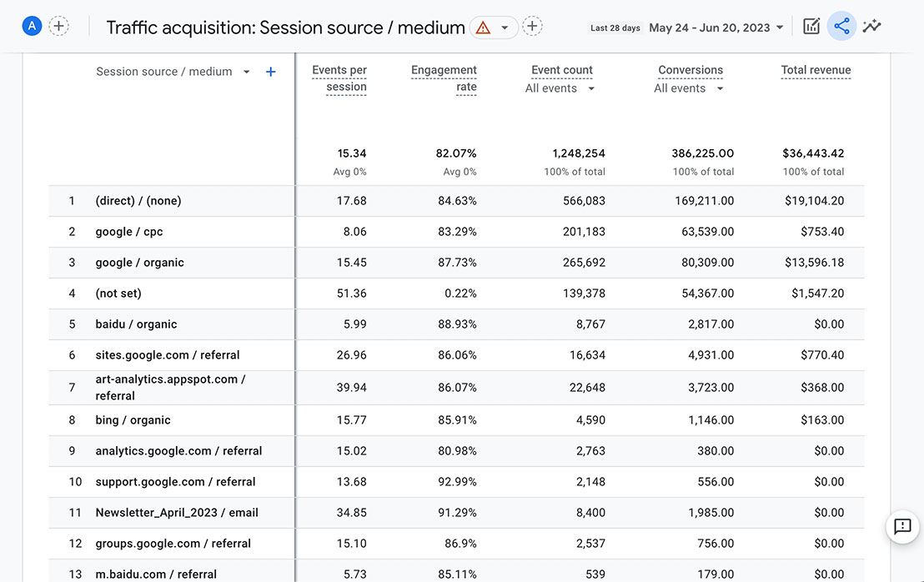Click the average engagement rate 82.07%
924x582 pixels.
pos(455,153)
